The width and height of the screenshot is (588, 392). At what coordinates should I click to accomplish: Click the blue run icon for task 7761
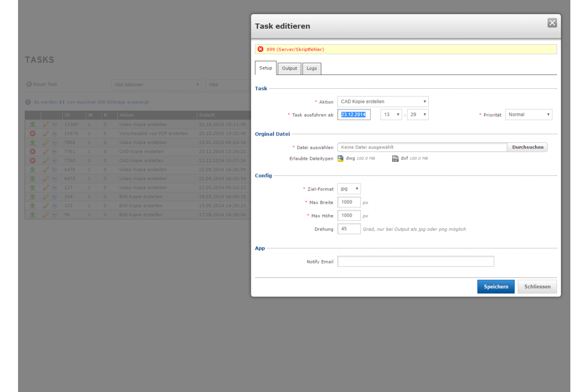tap(54, 151)
